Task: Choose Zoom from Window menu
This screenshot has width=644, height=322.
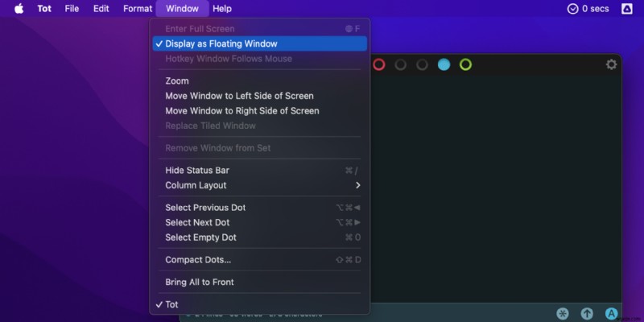Action: click(x=259, y=81)
